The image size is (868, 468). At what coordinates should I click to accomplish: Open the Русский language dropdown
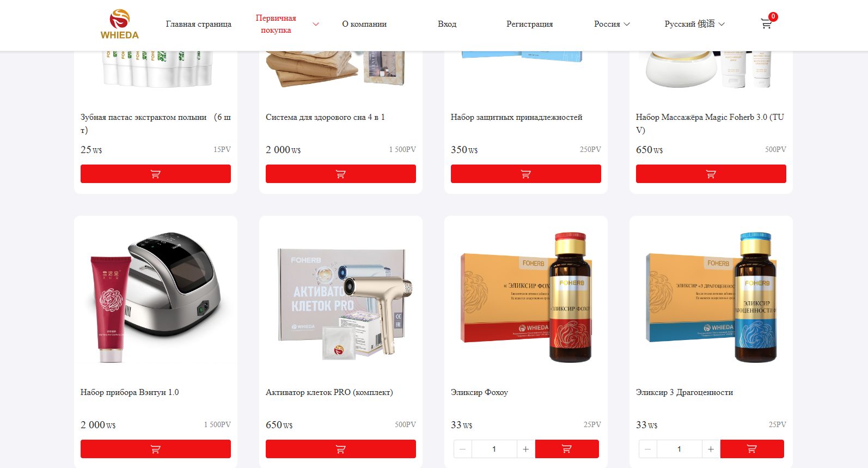click(x=694, y=24)
